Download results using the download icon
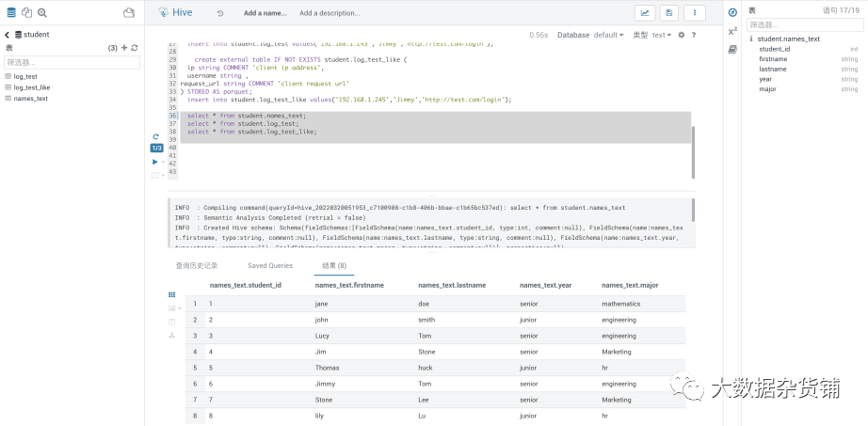Screen dimensions: 868x426 pos(171,335)
